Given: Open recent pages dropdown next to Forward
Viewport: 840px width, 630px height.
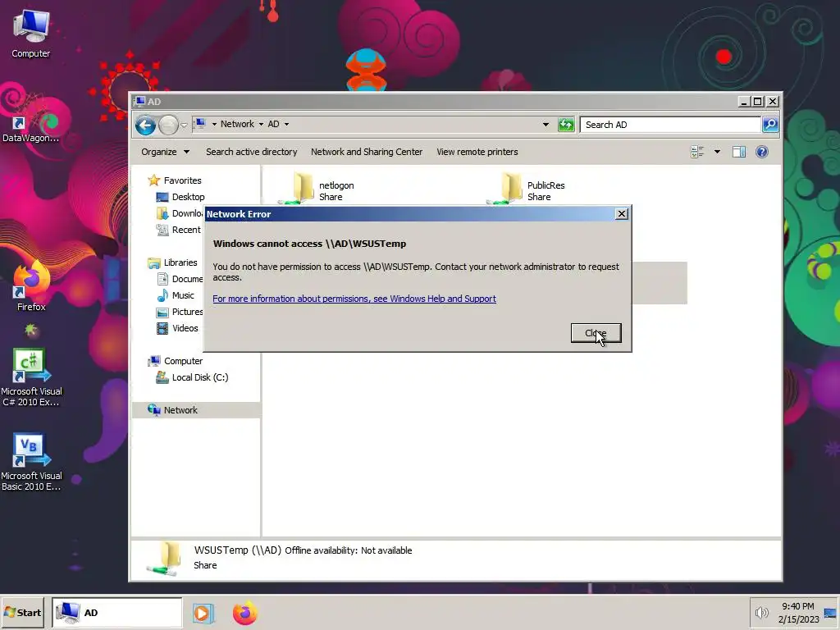Looking at the screenshot, I should pos(185,125).
